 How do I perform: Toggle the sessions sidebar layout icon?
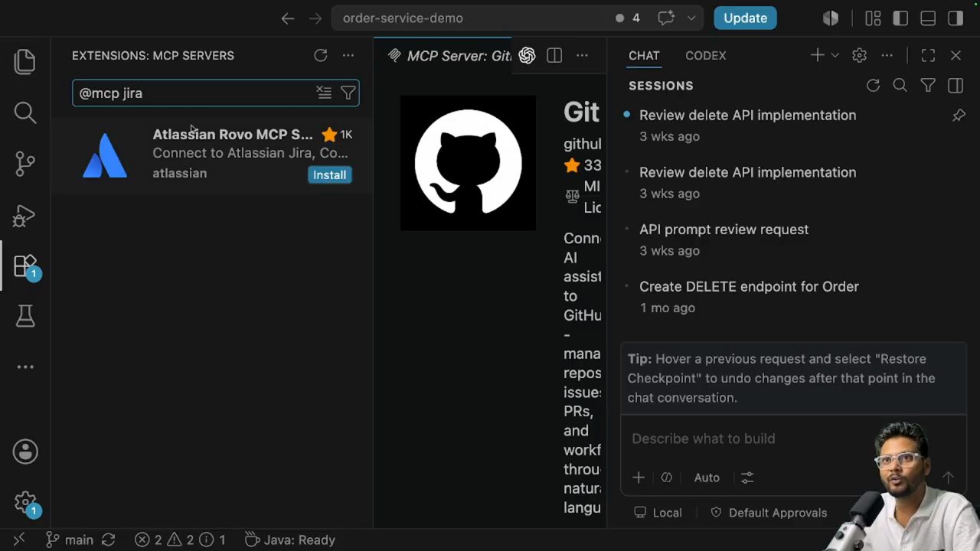click(955, 86)
